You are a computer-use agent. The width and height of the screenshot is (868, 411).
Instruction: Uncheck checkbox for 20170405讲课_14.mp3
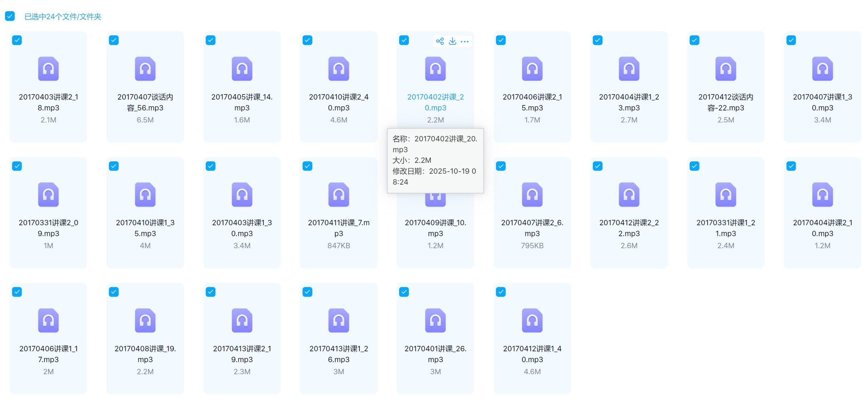coord(211,40)
